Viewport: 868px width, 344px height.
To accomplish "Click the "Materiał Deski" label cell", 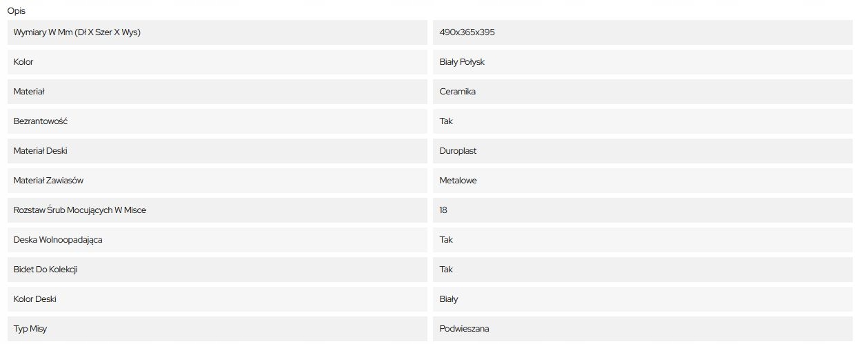I will pyautogui.click(x=41, y=151).
